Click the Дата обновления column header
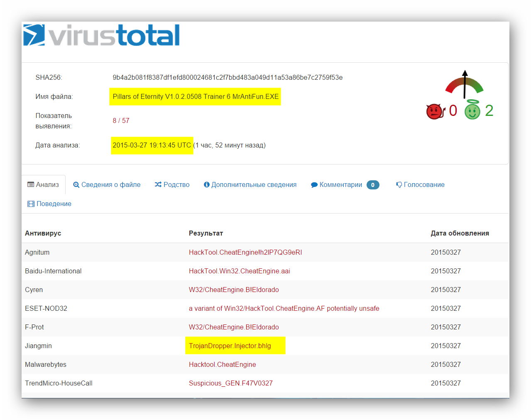The width and height of the screenshot is (531, 420). 460,233
